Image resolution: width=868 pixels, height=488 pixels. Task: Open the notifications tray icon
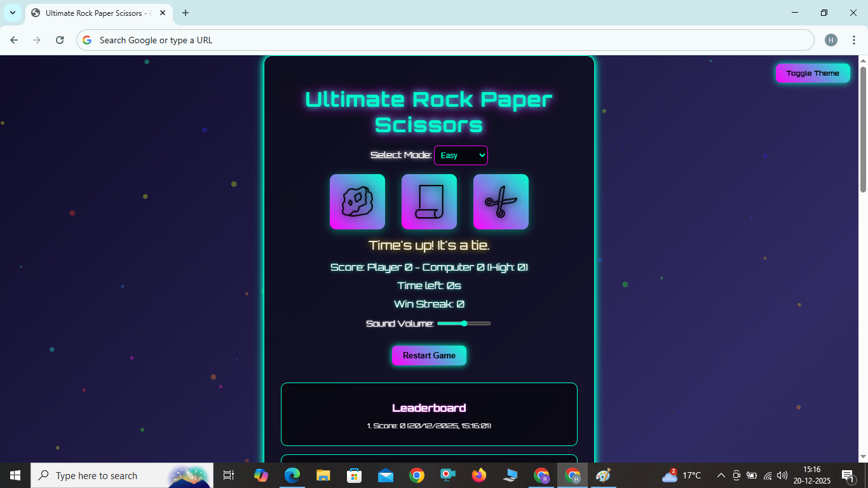pyautogui.click(x=848, y=475)
